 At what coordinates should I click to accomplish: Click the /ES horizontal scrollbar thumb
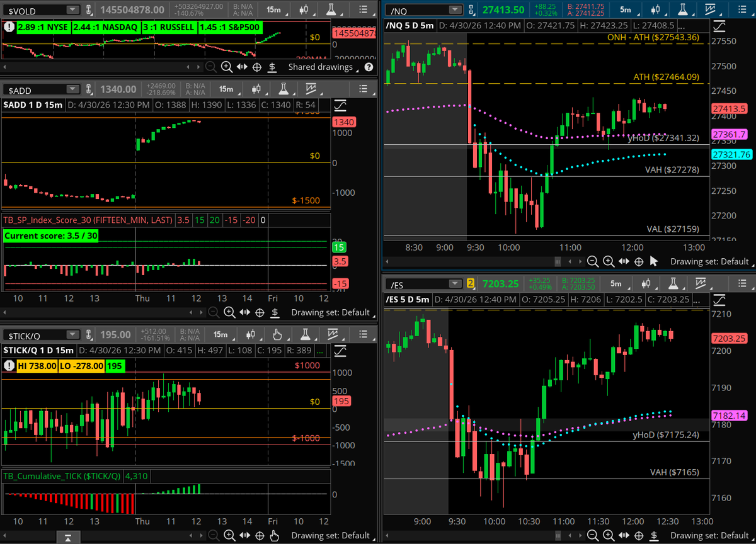coord(557,535)
